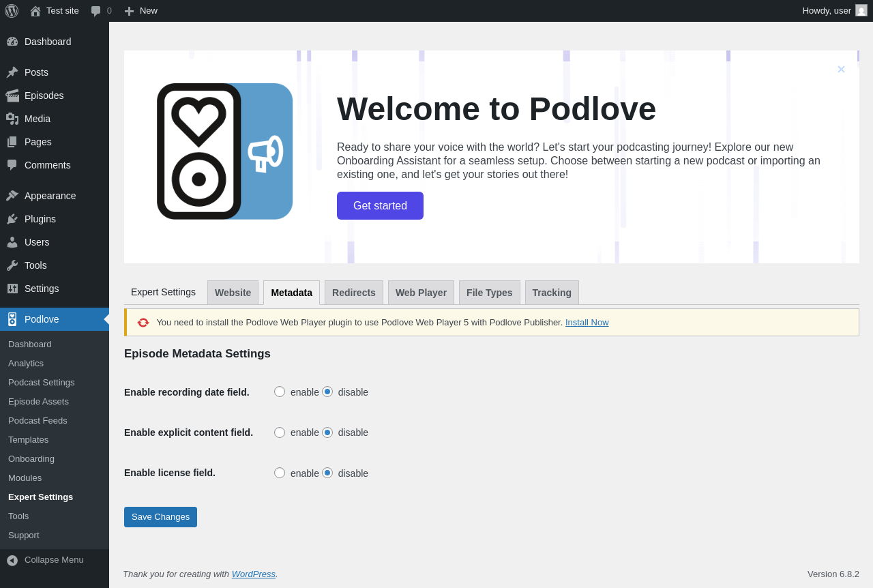Open the comments bubble icon in admin bar

96,11
